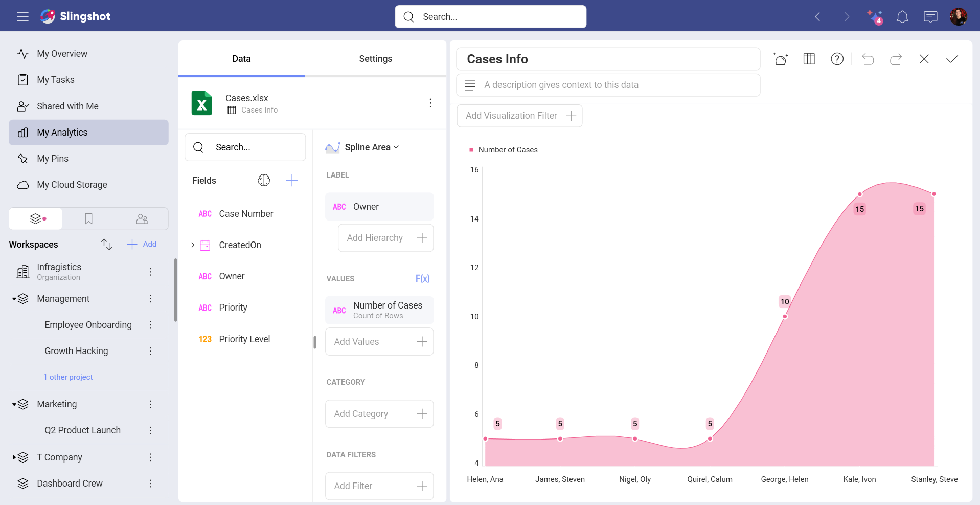Open Employee Onboarding options menu
The height and width of the screenshot is (505, 980).
(x=150, y=325)
